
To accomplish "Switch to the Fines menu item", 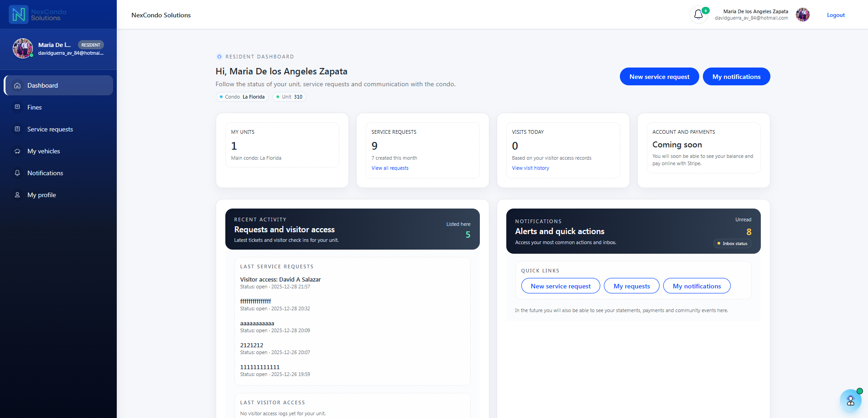I will [x=34, y=107].
